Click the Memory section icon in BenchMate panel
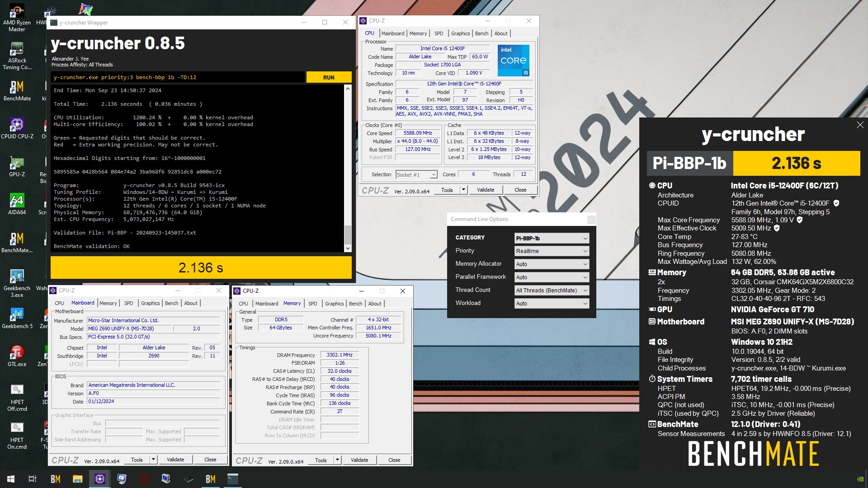The width and height of the screenshot is (868, 488). tap(652, 272)
